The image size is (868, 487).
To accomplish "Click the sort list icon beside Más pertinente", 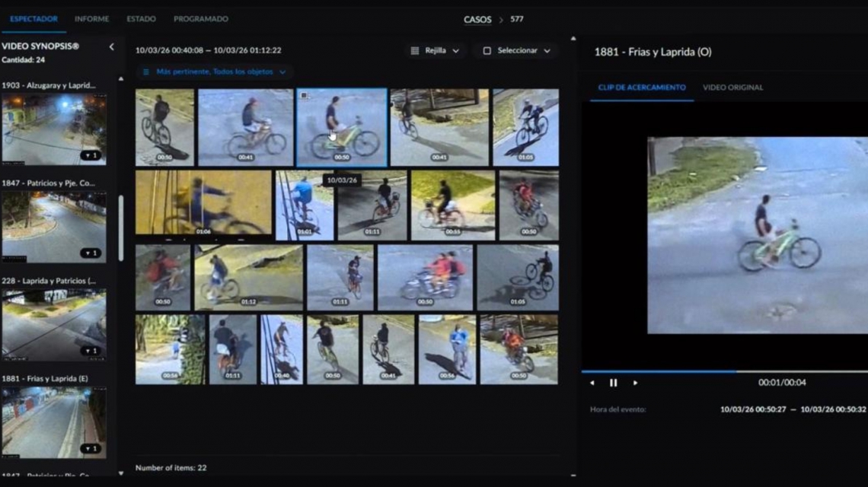I will tap(146, 72).
